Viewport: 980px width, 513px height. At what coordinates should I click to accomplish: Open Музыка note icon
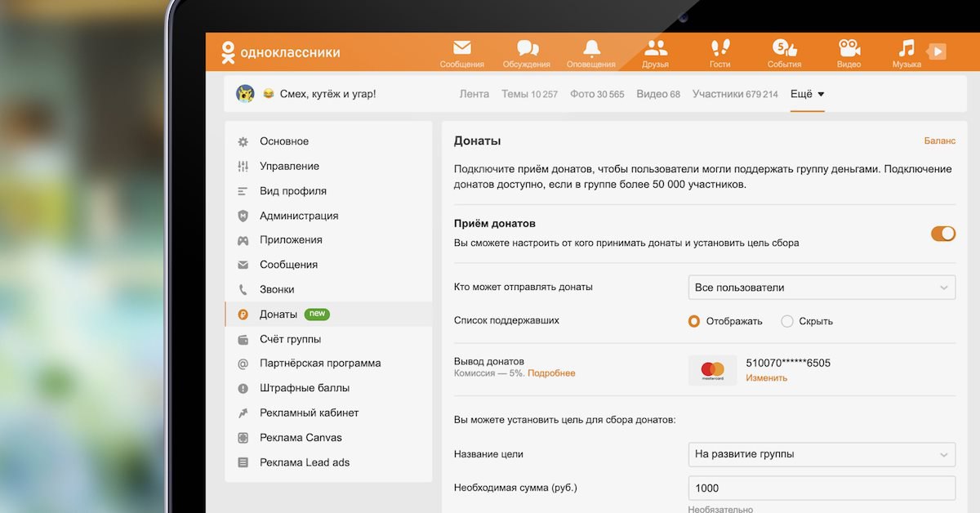[906, 47]
